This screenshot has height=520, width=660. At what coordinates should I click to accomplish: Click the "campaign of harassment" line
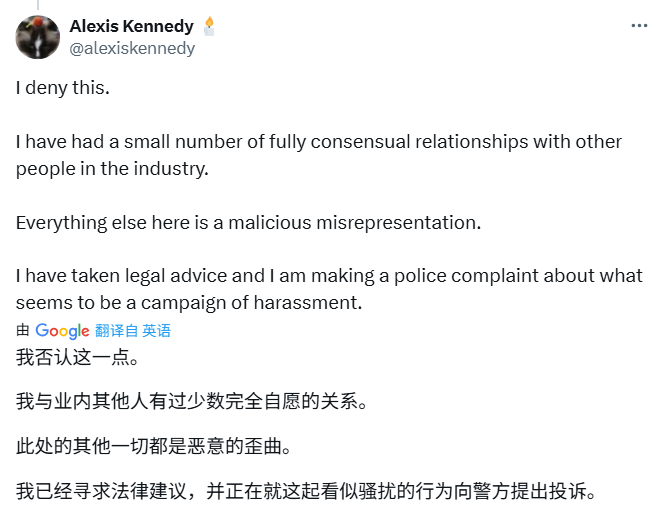click(x=188, y=302)
